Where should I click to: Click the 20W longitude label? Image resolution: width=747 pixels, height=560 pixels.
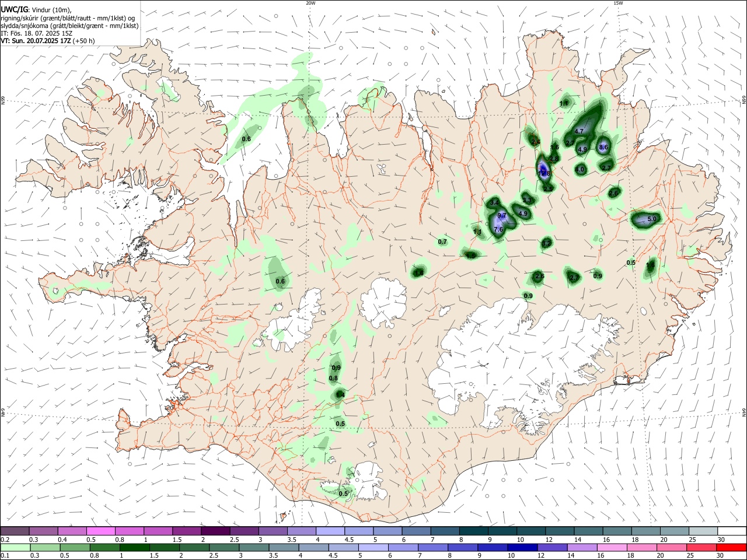pos(310,3)
